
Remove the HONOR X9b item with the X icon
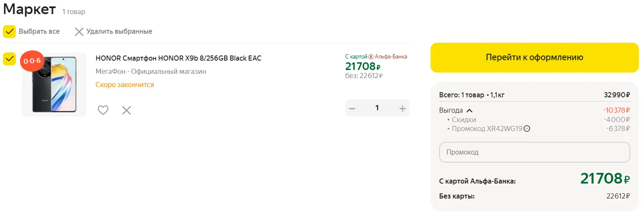click(126, 110)
